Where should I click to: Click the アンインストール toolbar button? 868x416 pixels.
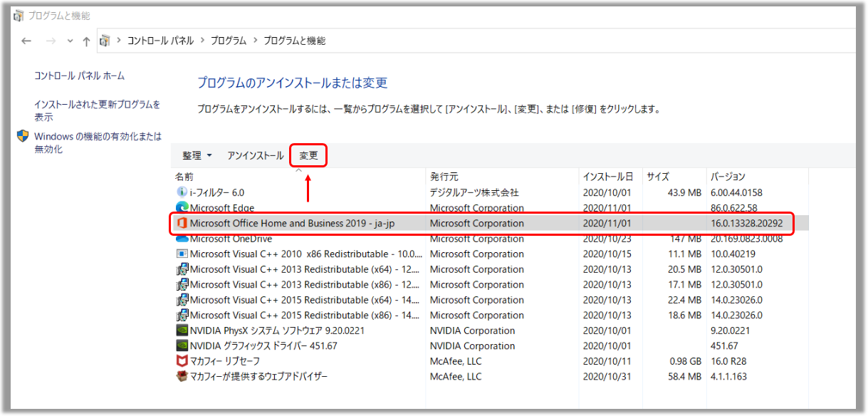(x=256, y=155)
